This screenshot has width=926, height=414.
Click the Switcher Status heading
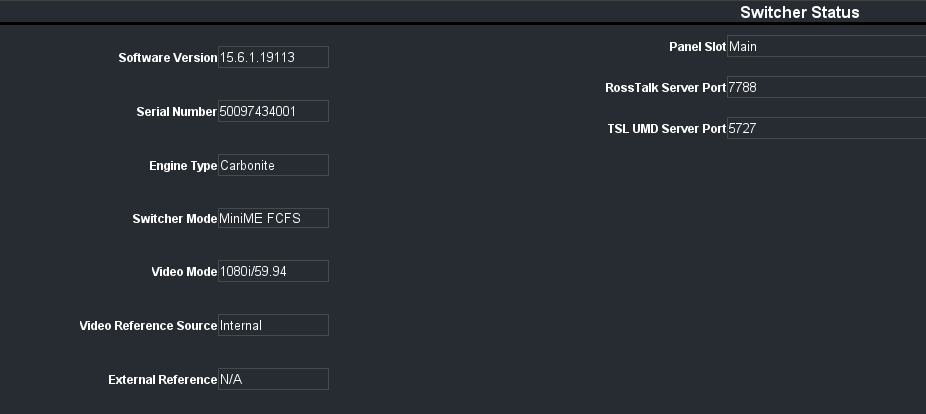pos(799,12)
